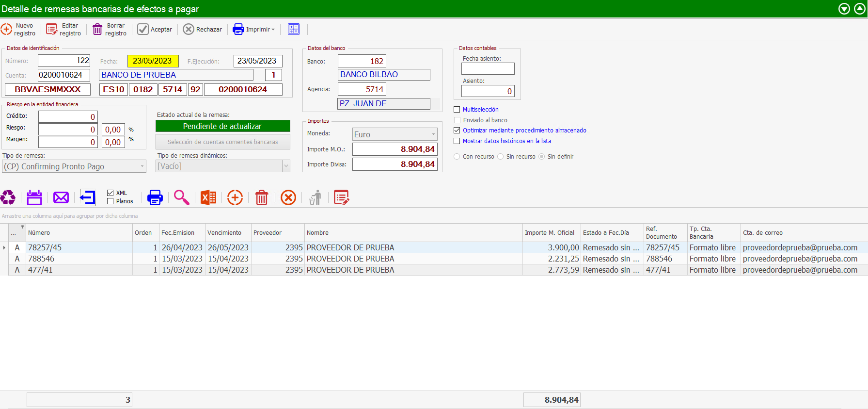Click Nuevo registro in the toolbar
Viewport: 868px width, 409px height.
tap(18, 30)
